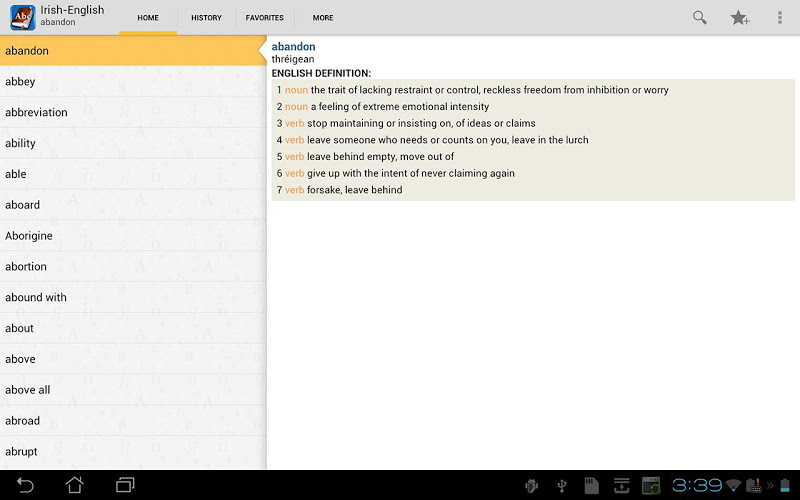Tap definition 7 'forsake, leave behind'
Viewport: 800px width, 500px height.
click(x=339, y=190)
